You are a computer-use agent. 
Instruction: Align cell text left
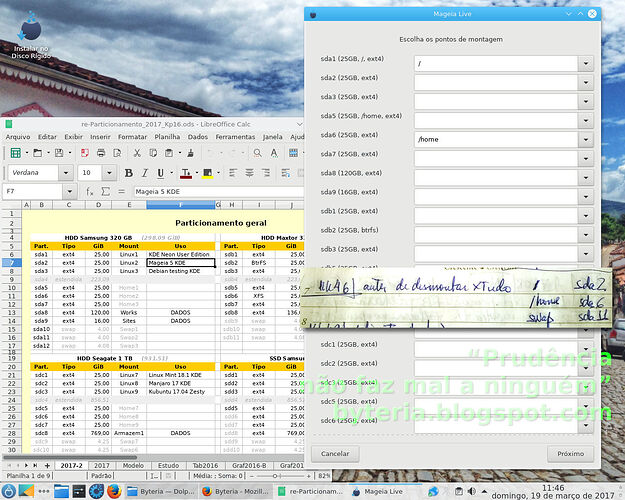click(x=233, y=173)
